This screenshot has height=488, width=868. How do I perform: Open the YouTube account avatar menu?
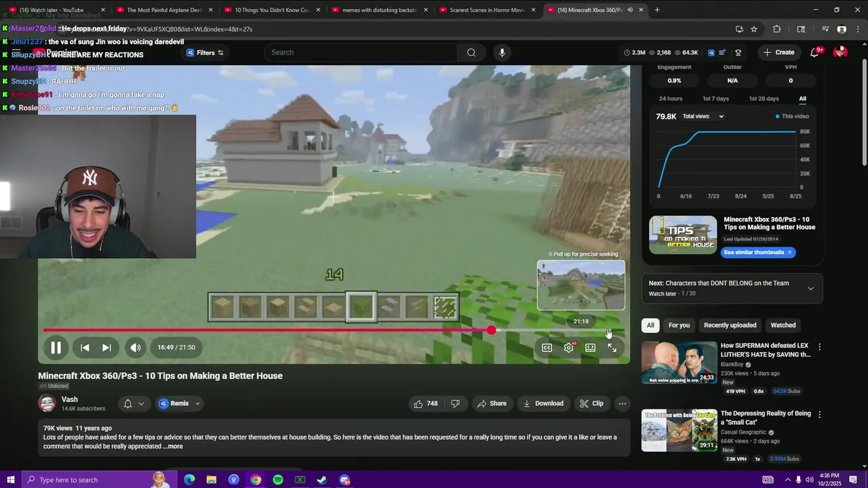[x=840, y=52]
